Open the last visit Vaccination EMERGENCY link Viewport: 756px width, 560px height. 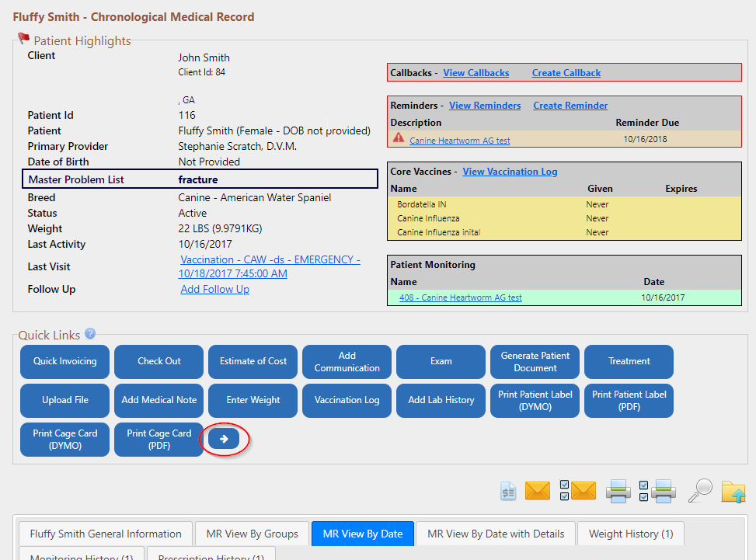pyautogui.click(x=270, y=266)
